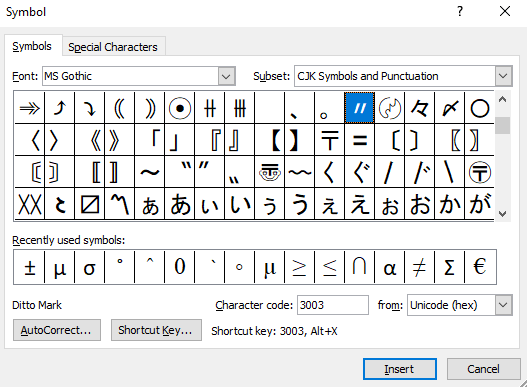Image resolution: width=527 pixels, height=387 pixels.
Task: Pick the not-equal ≠ recent symbol
Action: (419, 267)
